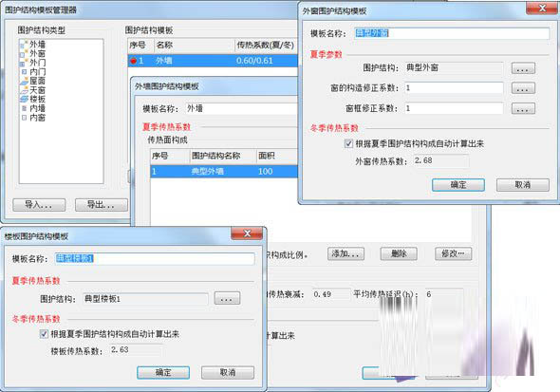Click 导出... button in template manager
The height and width of the screenshot is (392, 560).
[x=101, y=205]
